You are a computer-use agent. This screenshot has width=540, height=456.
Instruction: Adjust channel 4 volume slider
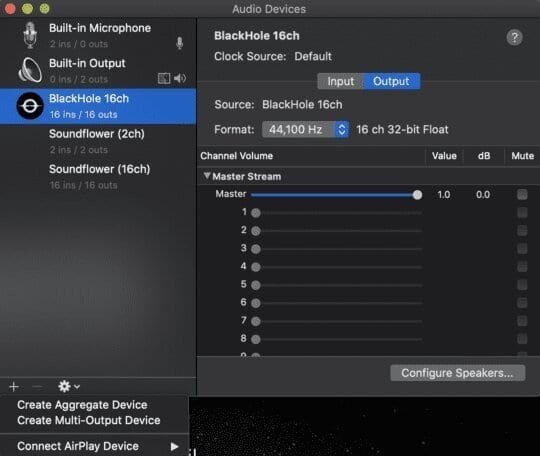336,267
